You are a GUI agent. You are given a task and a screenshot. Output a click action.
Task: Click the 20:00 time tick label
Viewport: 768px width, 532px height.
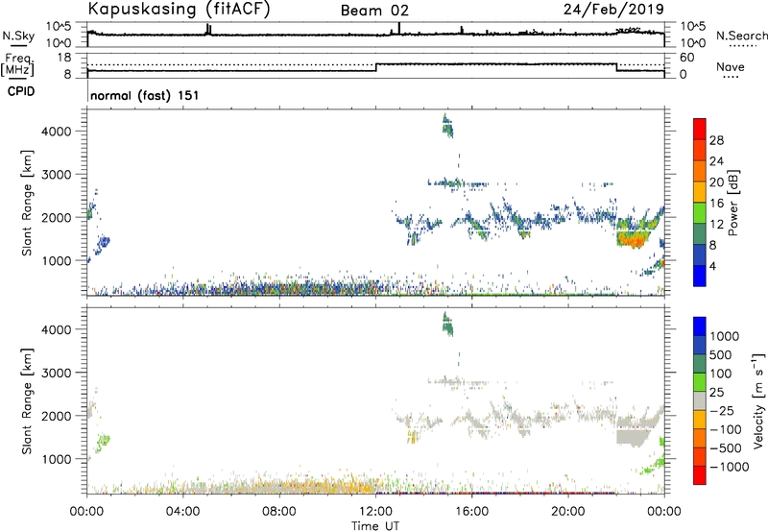click(567, 512)
